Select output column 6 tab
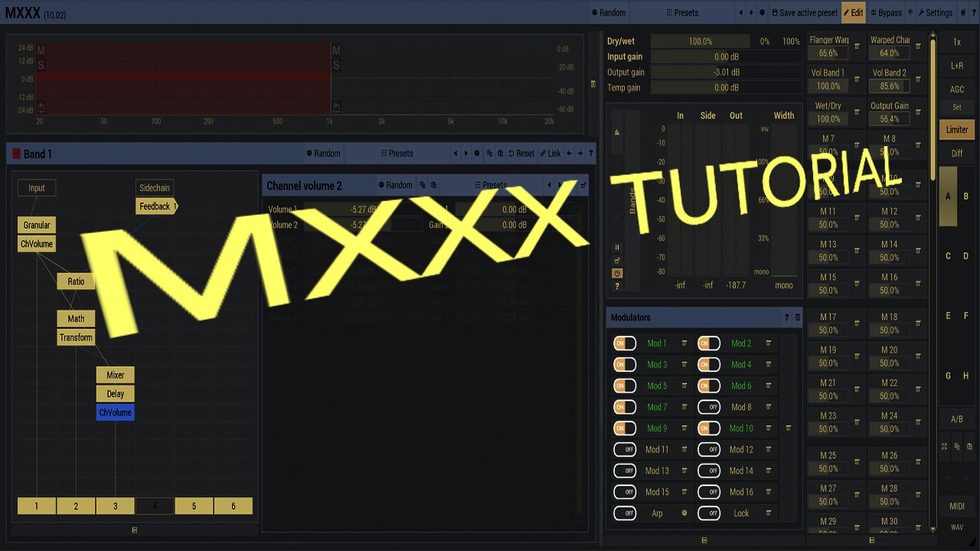 [x=234, y=506]
